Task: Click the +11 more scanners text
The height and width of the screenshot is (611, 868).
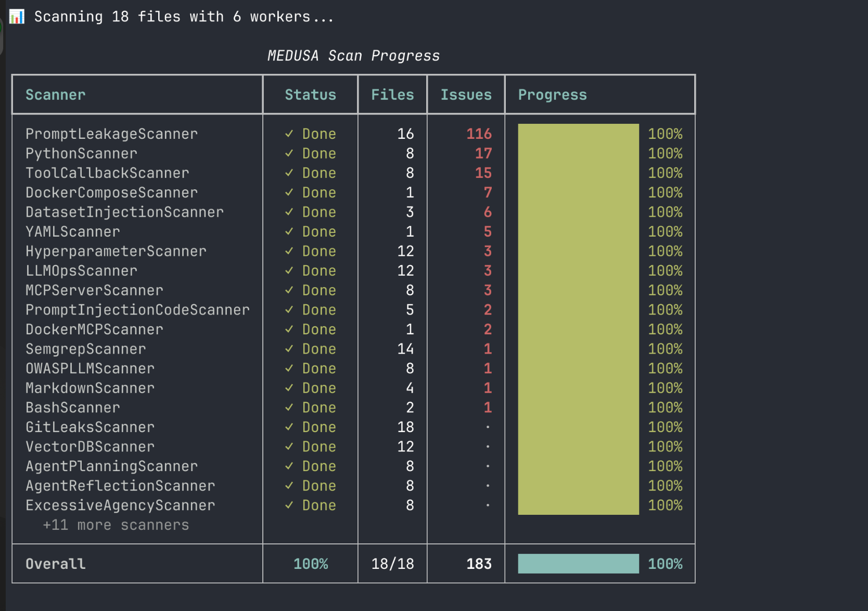Action: click(116, 525)
